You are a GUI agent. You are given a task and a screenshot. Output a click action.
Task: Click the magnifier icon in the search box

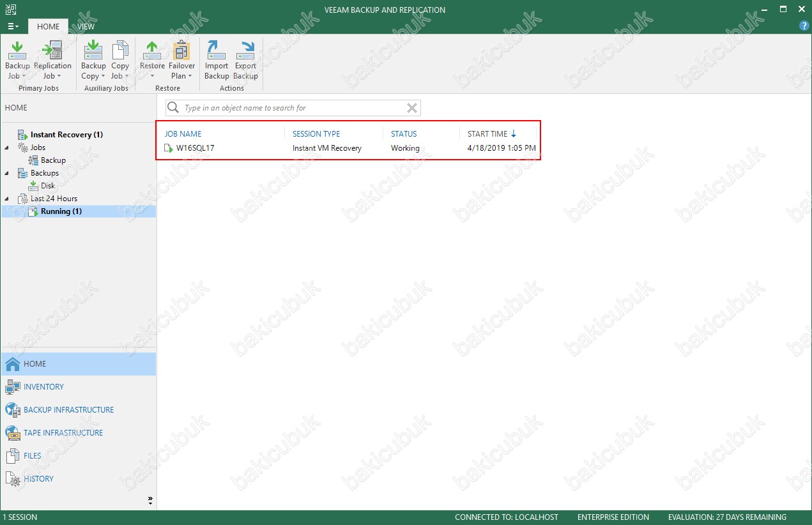point(172,108)
